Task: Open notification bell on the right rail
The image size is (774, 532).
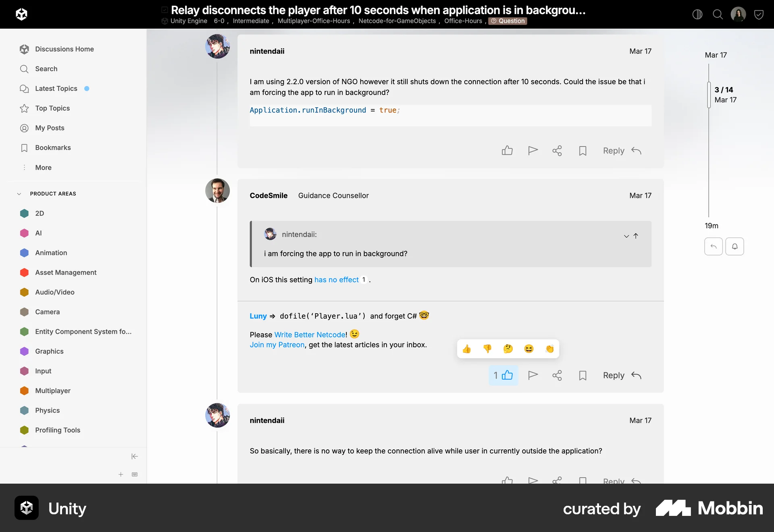Action: tap(734, 246)
